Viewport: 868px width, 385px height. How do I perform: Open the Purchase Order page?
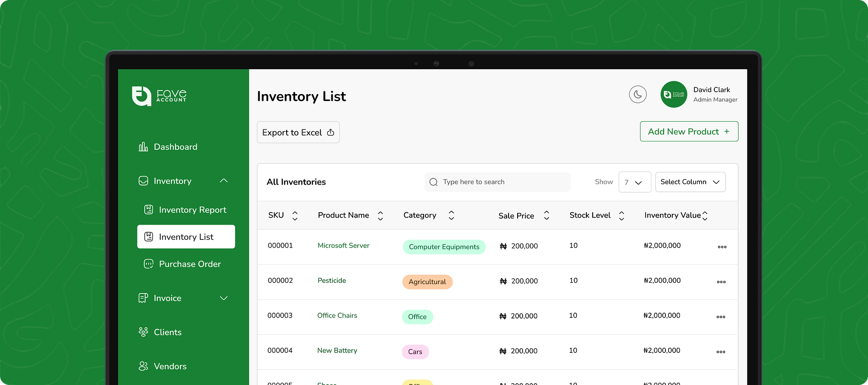coord(189,264)
